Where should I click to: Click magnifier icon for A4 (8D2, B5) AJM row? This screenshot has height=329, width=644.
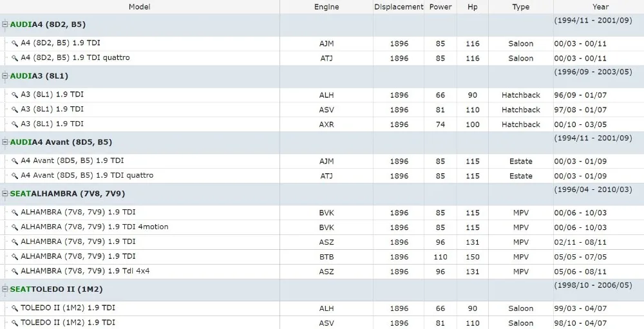coord(15,43)
